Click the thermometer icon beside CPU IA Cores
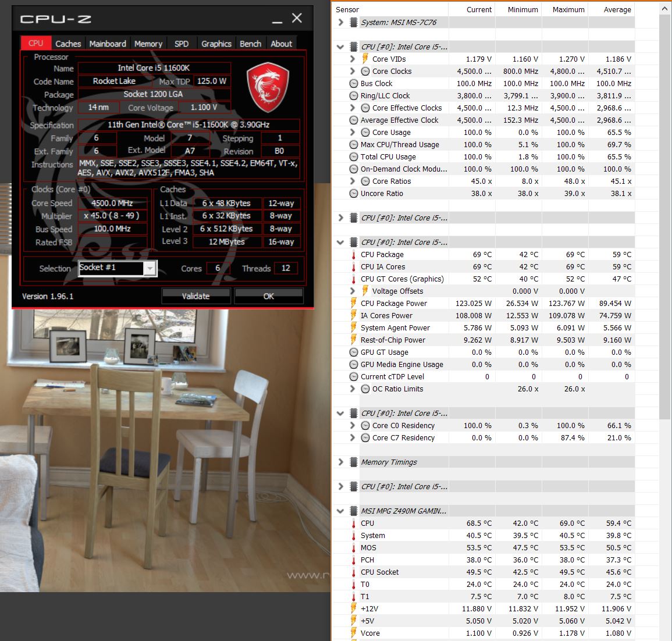The width and height of the screenshot is (672, 641). (x=354, y=266)
